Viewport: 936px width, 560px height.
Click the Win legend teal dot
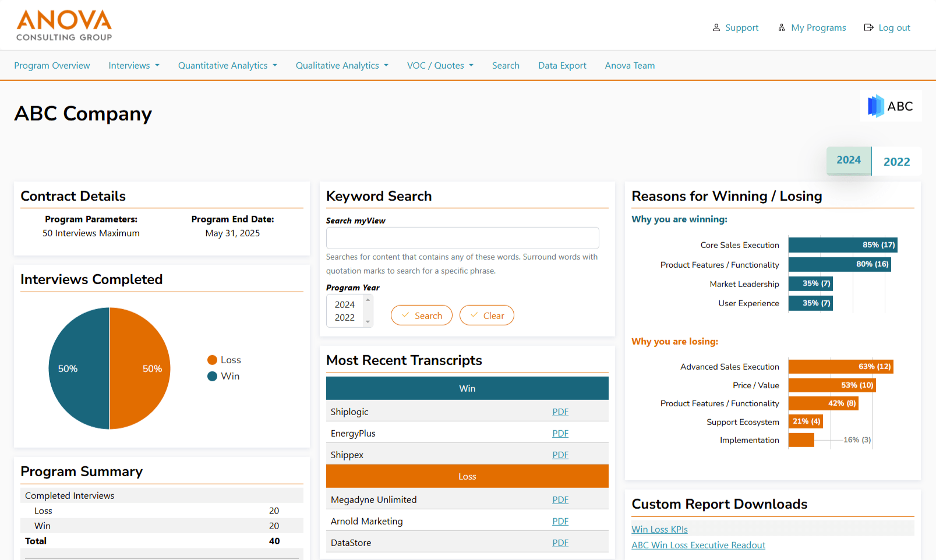tap(212, 376)
